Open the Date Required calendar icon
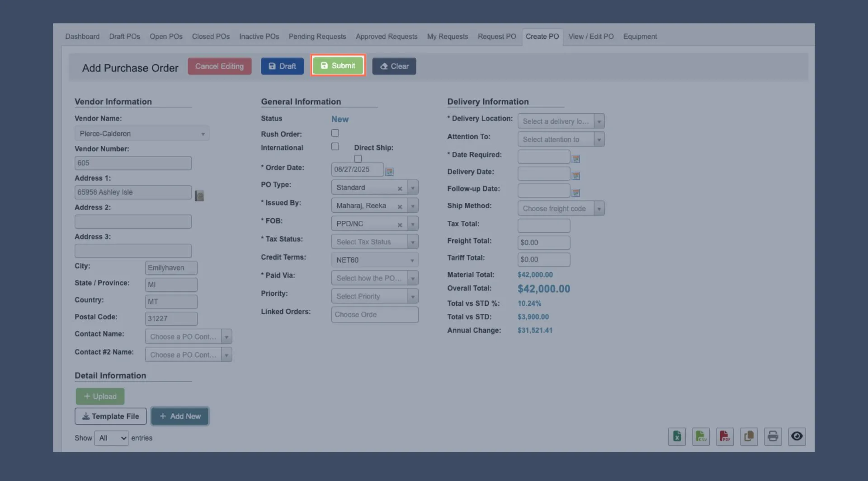Screen dimensions: 868x481 [576, 159]
